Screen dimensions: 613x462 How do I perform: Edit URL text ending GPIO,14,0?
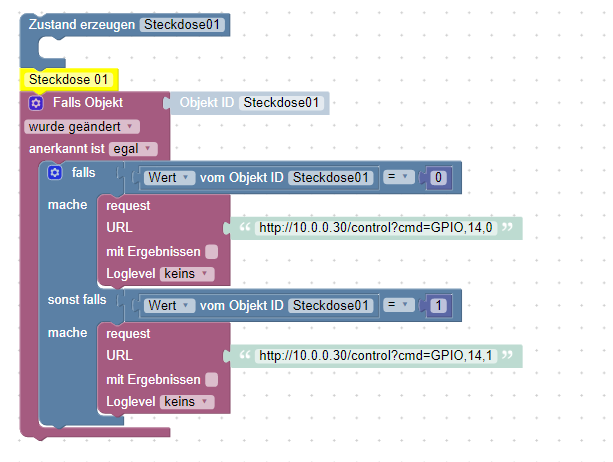(376, 227)
